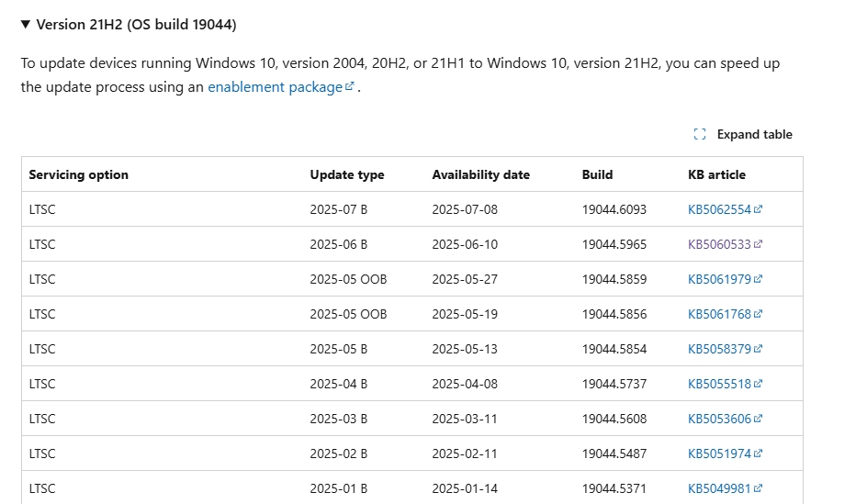Click LTSC in the 2025-06-10 row

coord(42,244)
